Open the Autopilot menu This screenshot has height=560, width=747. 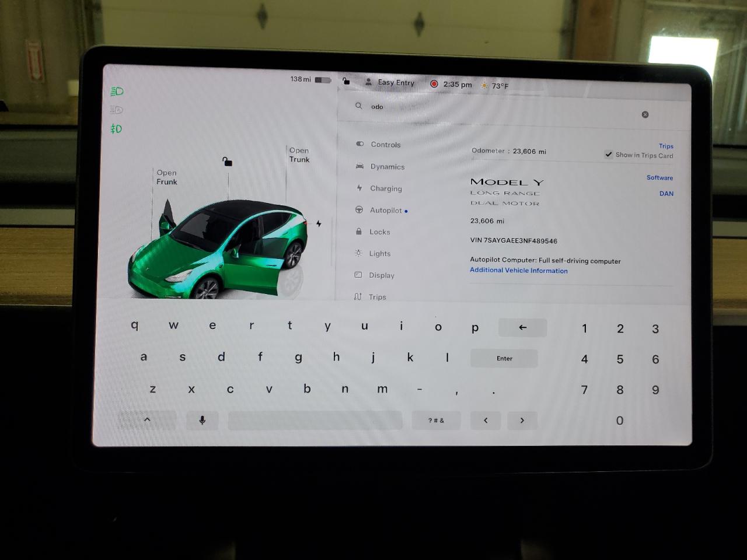(x=382, y=210)
